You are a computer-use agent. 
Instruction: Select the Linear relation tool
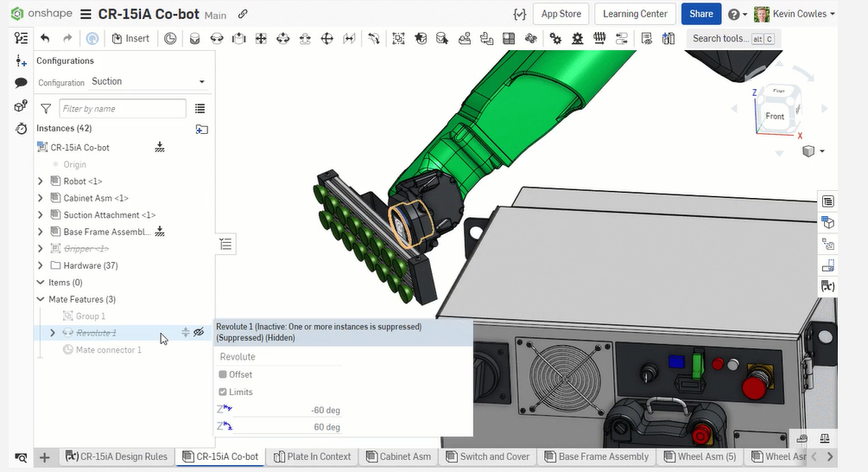click(622, 38)
